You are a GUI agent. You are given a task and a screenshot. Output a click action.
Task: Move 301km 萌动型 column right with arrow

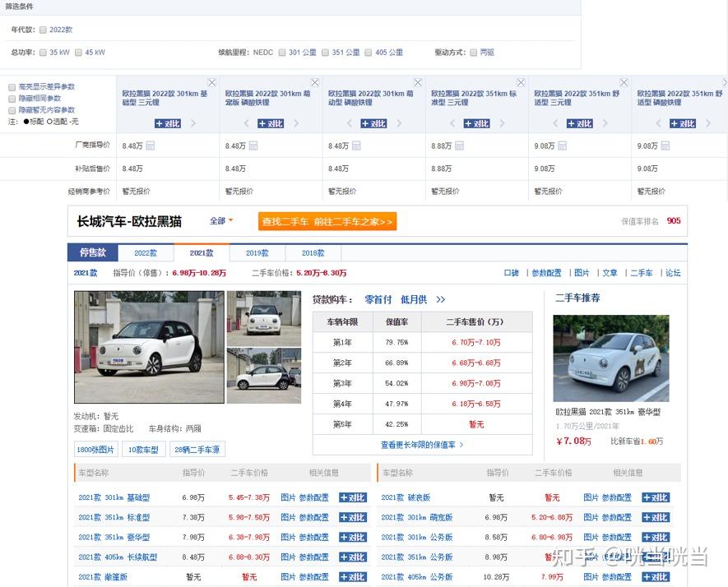(399, 123)
